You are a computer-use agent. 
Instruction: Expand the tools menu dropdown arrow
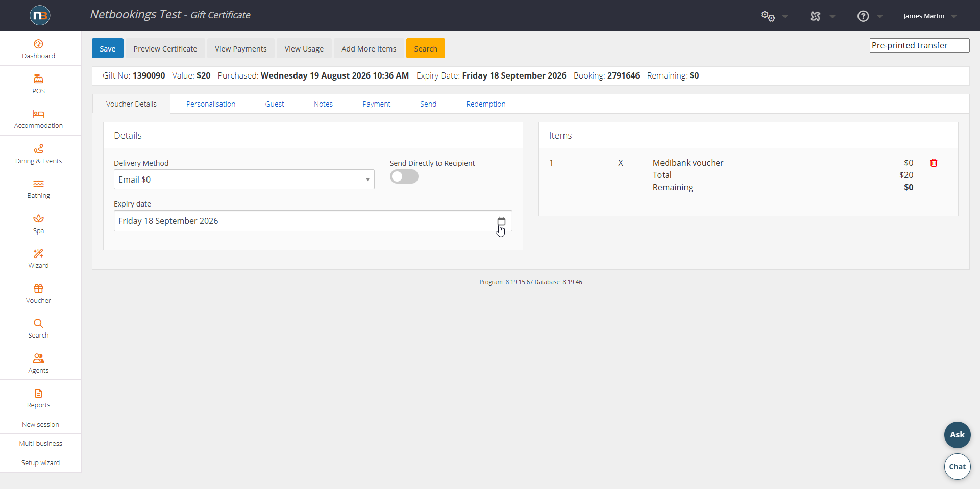[x=832, y=16]
